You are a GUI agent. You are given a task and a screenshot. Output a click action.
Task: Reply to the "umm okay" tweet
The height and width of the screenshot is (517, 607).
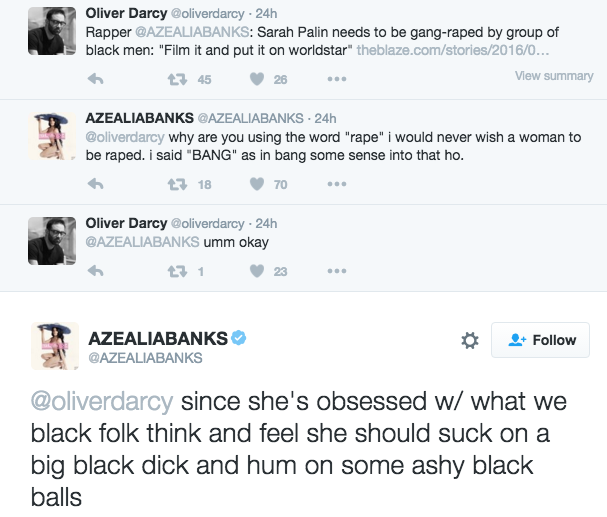point(97,271)
